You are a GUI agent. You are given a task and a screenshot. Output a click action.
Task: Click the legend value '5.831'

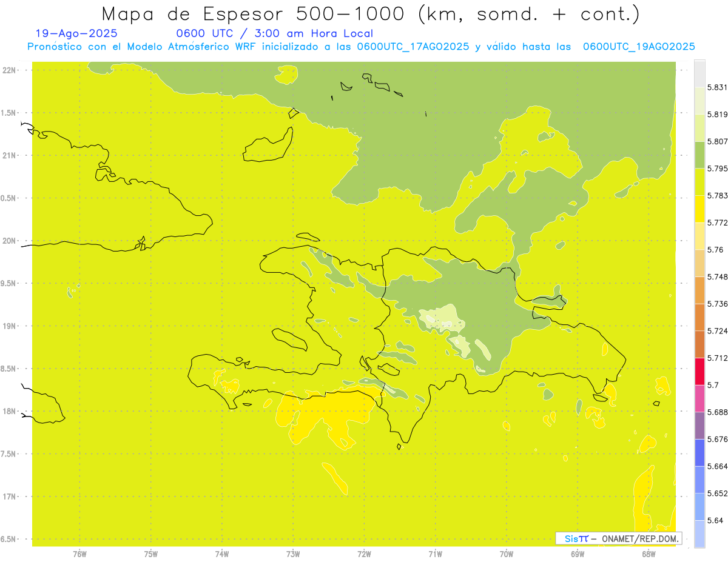pos(717,87)
